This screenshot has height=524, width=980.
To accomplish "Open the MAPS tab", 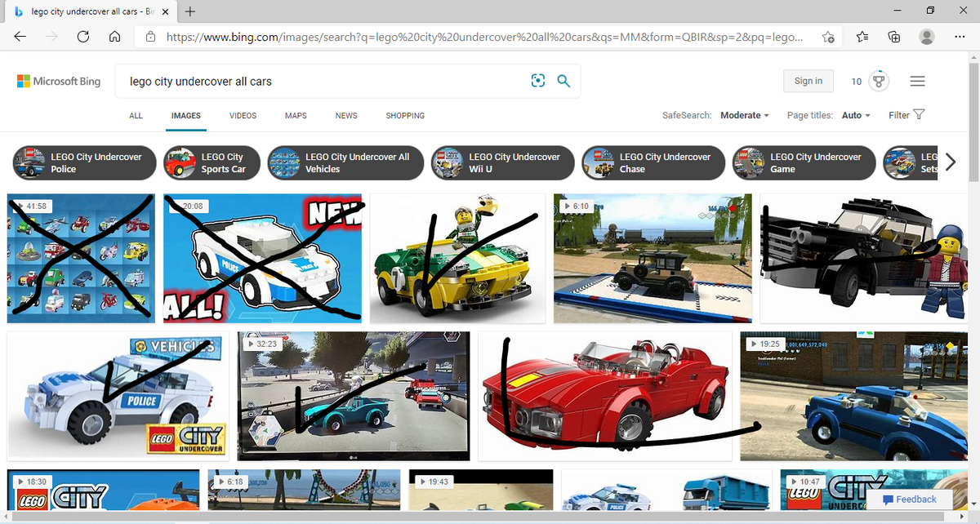I will point(296,116).
